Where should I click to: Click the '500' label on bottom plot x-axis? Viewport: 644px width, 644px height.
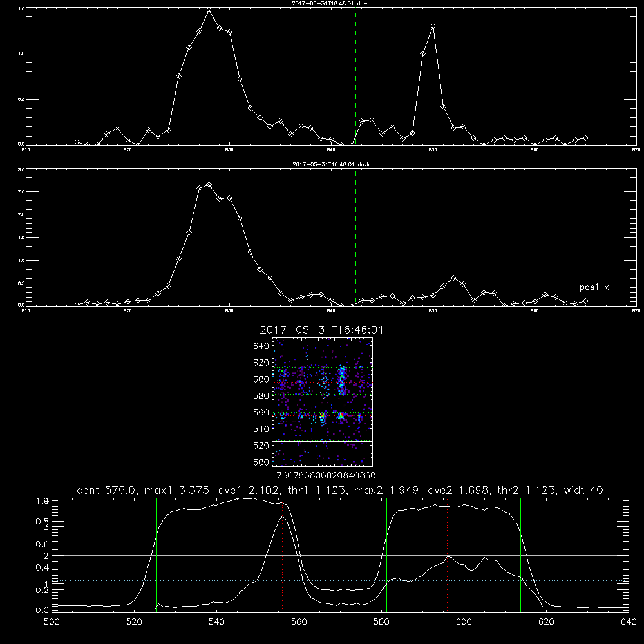52,622
